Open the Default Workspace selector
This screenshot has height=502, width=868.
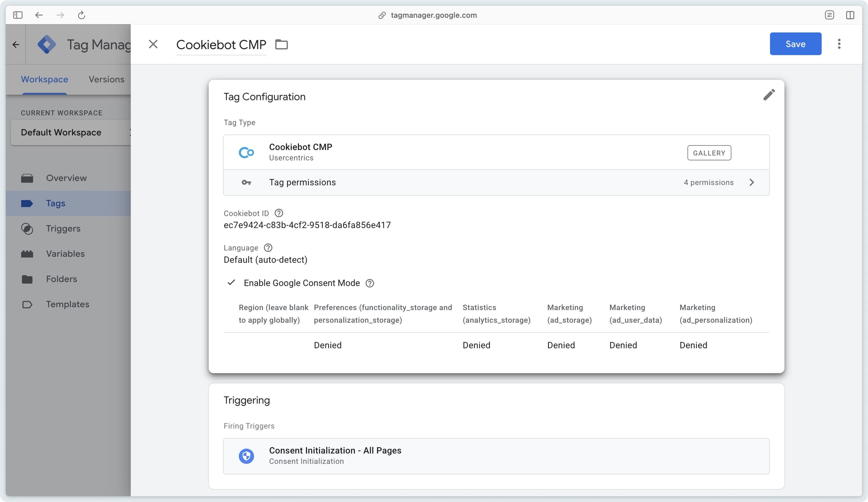[x=71, y=133]
